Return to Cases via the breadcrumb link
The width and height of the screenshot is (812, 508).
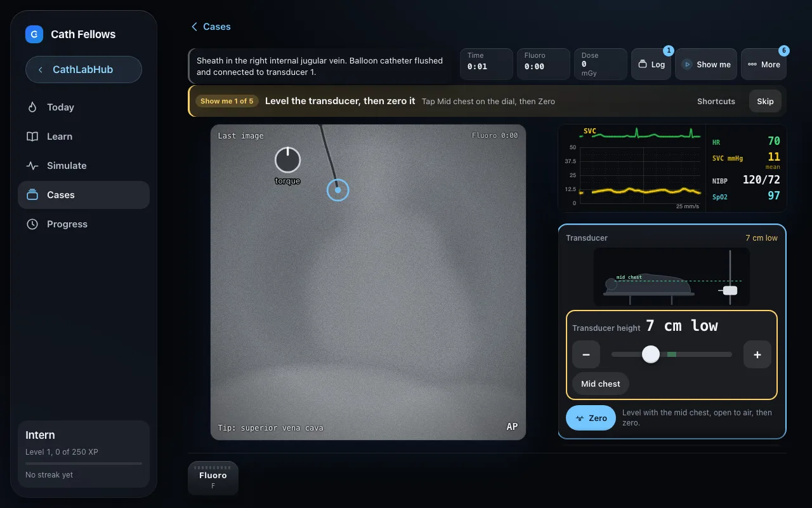pos(211,27)
